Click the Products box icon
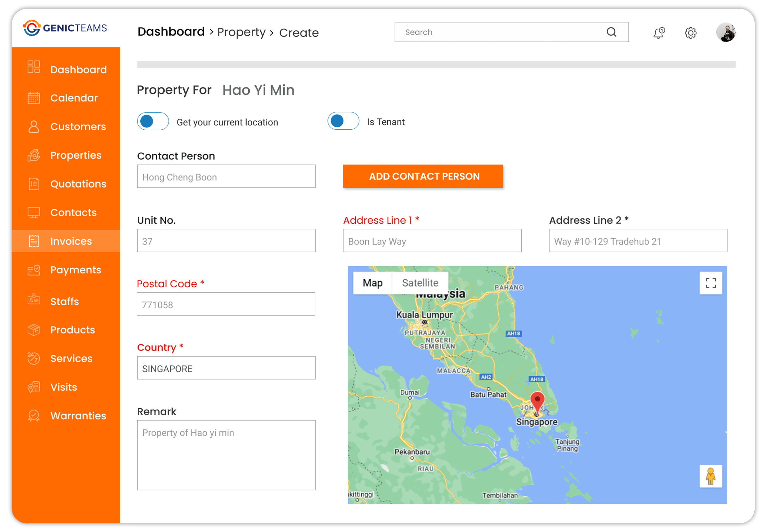Viewport: 768px width, 532px height. (34, 330)
